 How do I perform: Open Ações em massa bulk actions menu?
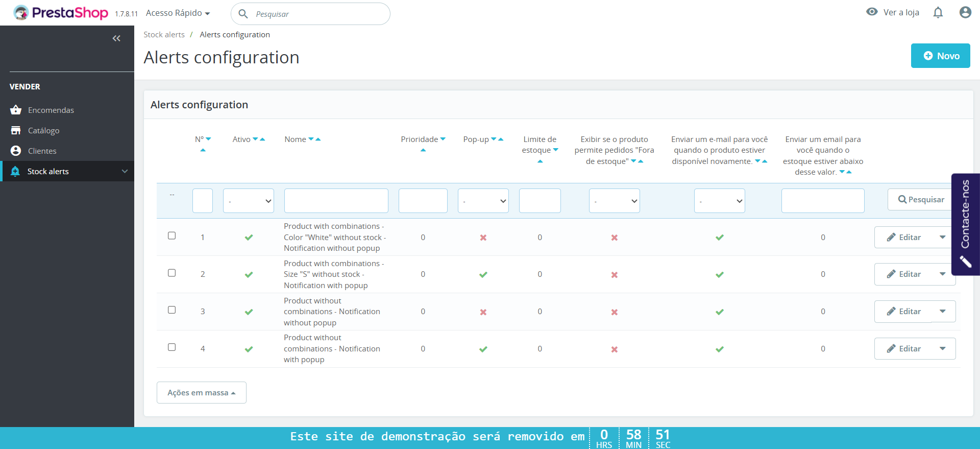tap(201, 393)
